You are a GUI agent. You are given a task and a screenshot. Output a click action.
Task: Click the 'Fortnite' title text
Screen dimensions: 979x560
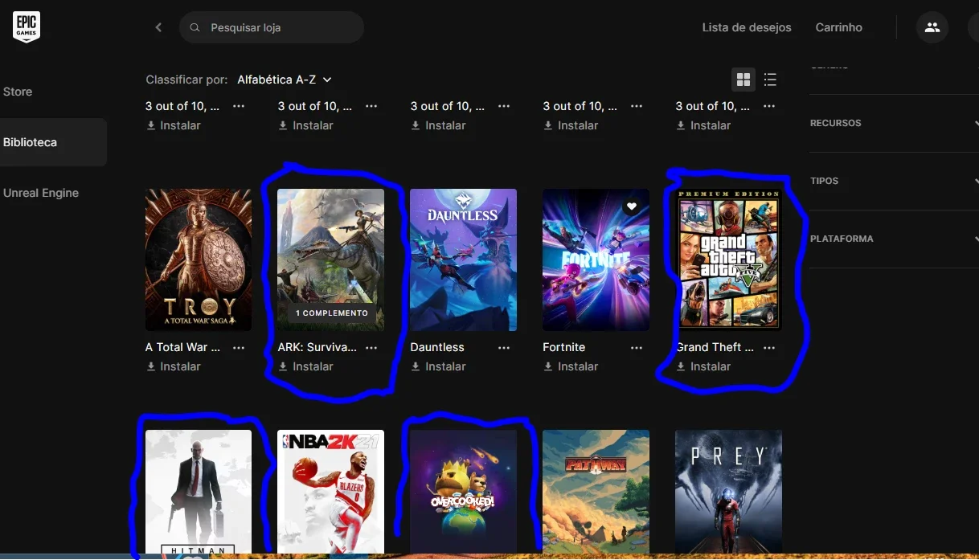(564, 347)
